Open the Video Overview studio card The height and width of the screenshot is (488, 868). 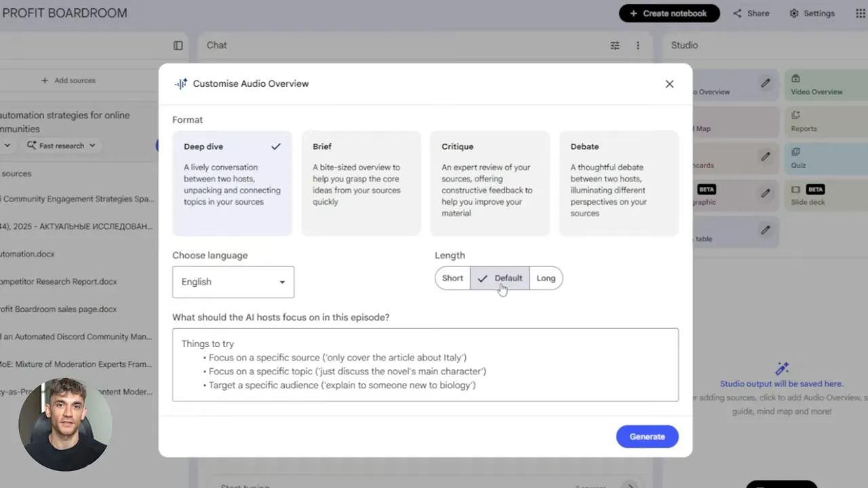point(826,85)
